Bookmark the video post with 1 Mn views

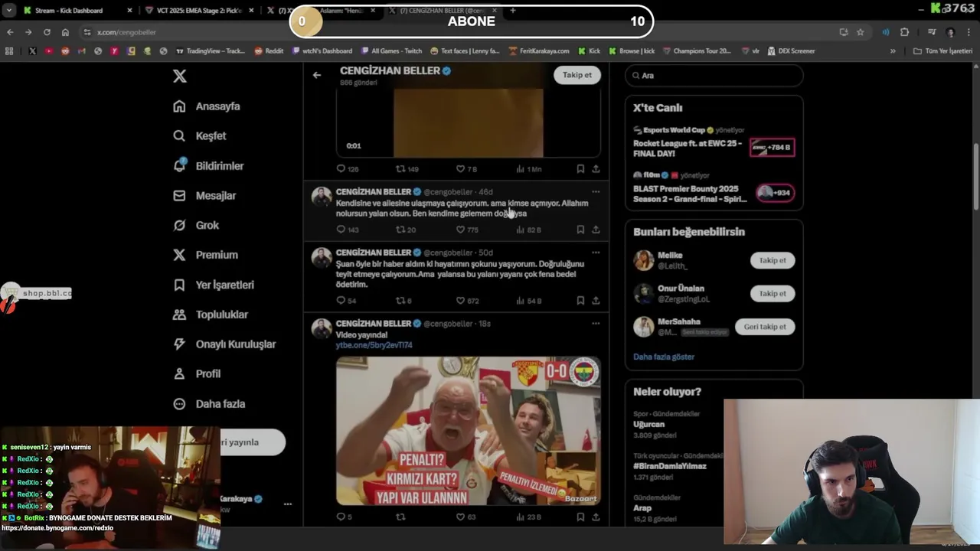click(x=580, y=168)
